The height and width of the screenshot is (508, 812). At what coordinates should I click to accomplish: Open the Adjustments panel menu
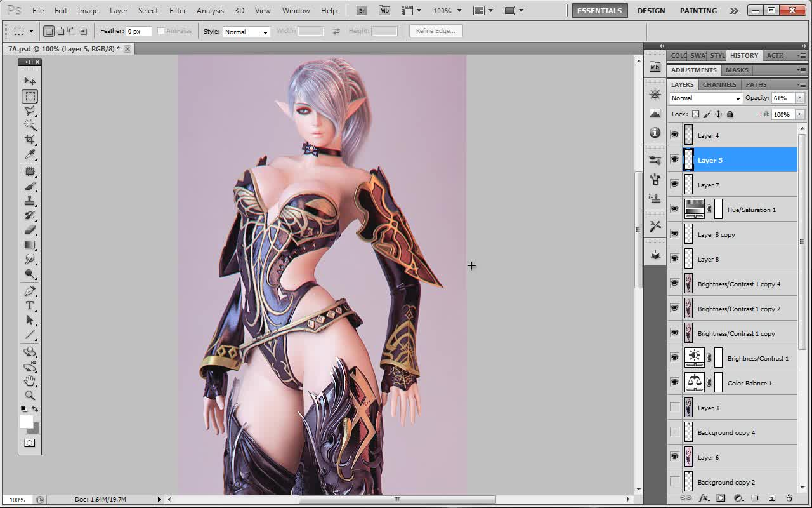tap(801, 70)
